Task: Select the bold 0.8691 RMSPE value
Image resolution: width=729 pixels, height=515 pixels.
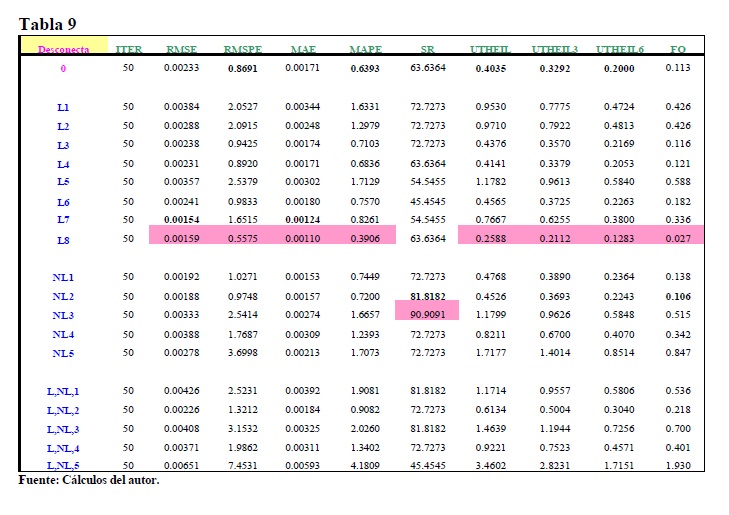Action: pyautogui.click(x=243, y=69)
